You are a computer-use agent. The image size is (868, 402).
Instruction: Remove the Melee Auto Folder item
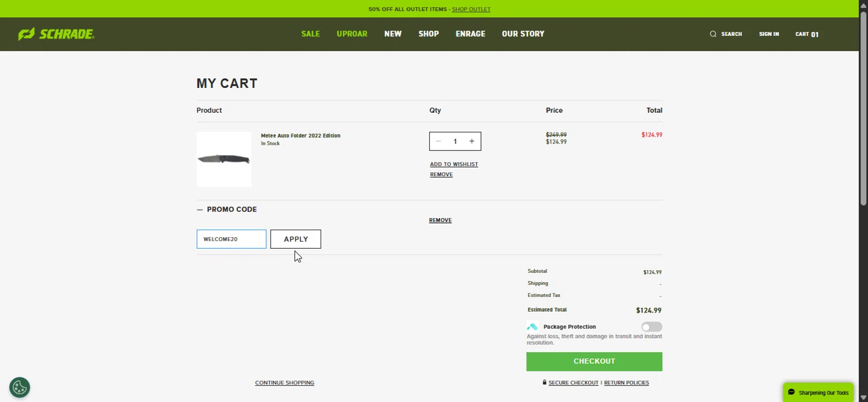tap(442, 175)
